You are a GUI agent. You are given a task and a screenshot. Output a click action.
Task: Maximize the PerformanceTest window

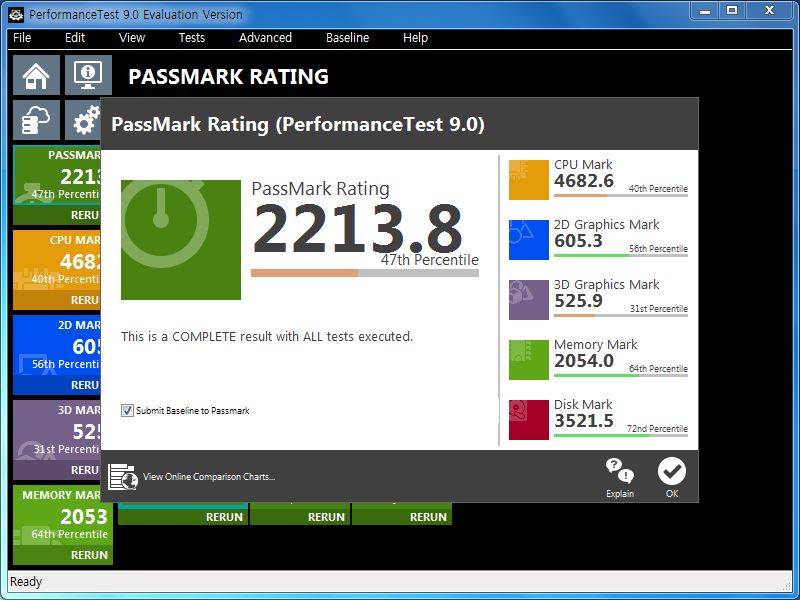(732, 11)
